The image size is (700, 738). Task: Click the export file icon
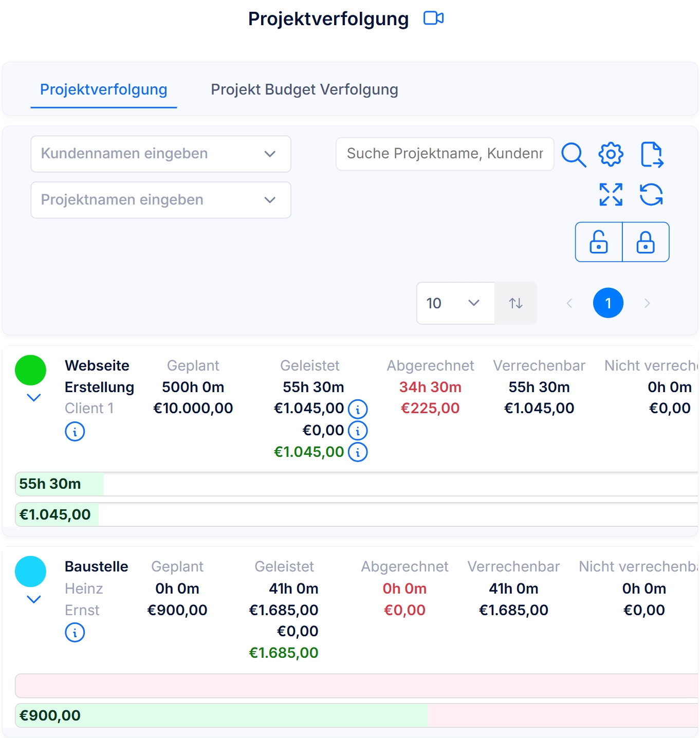[652, 155]
